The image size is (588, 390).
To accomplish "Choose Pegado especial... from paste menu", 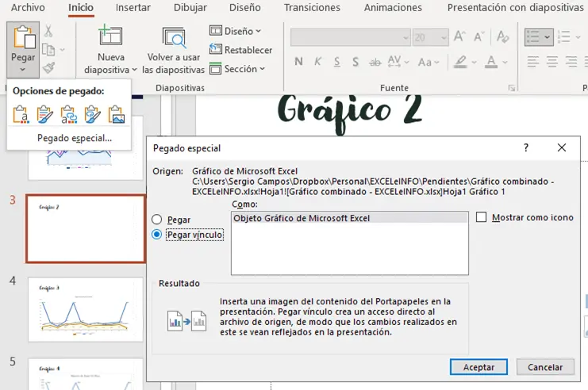I will [x=75, y=138].
